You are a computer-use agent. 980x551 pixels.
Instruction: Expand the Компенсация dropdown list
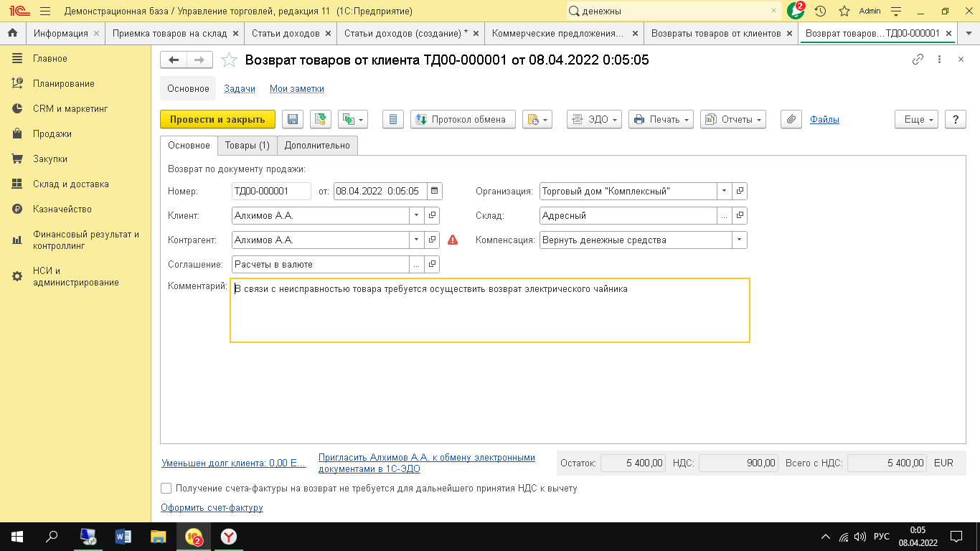739,240
